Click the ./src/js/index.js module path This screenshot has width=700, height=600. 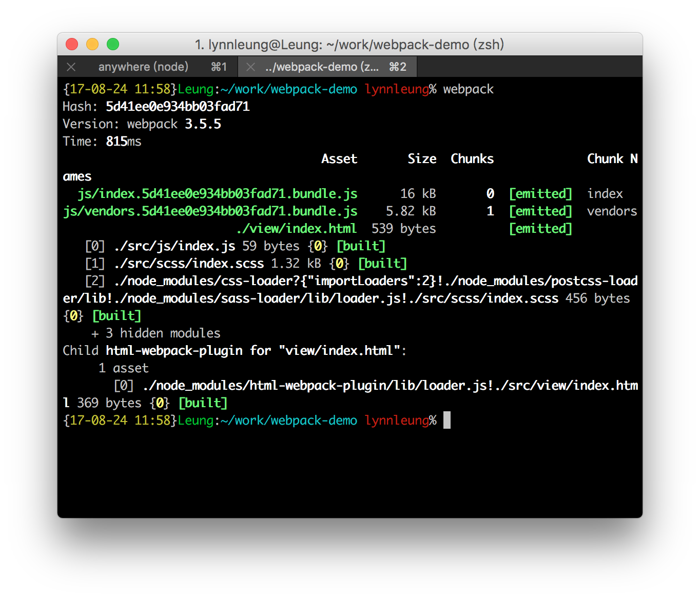click(x=174, y=246)
